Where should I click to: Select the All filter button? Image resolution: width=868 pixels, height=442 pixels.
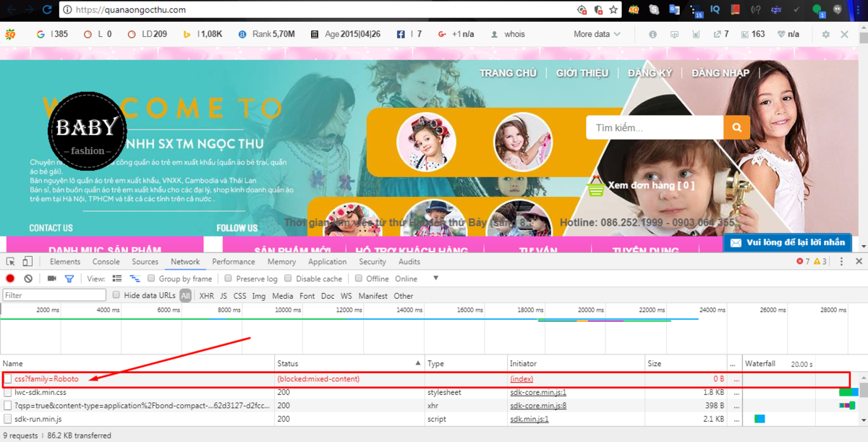(186, 296)
